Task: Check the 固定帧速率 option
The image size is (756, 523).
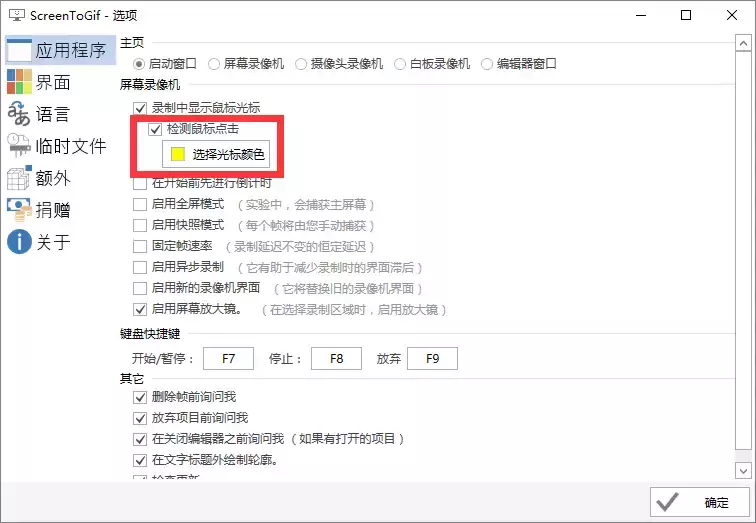Action: tap(140, 246)
